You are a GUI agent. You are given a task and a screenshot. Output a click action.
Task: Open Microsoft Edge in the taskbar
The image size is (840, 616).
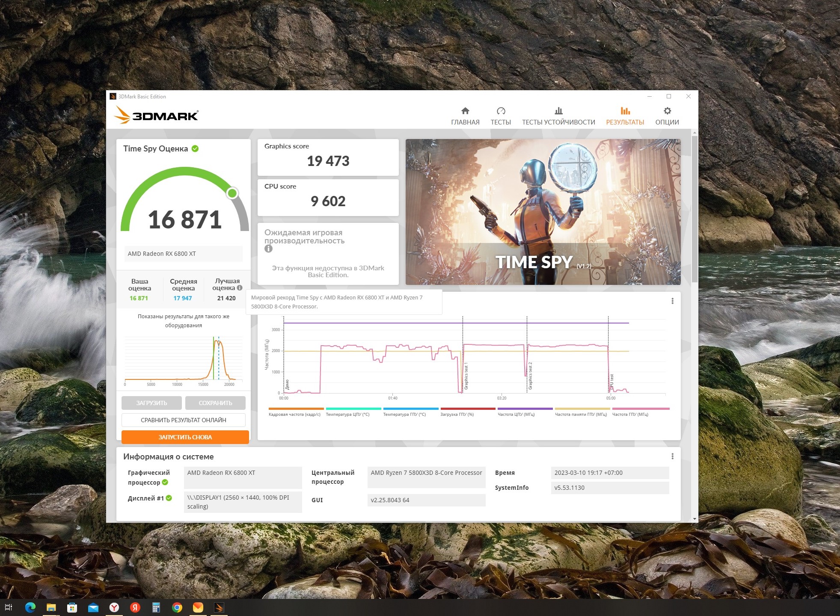[x=30, y=607]
